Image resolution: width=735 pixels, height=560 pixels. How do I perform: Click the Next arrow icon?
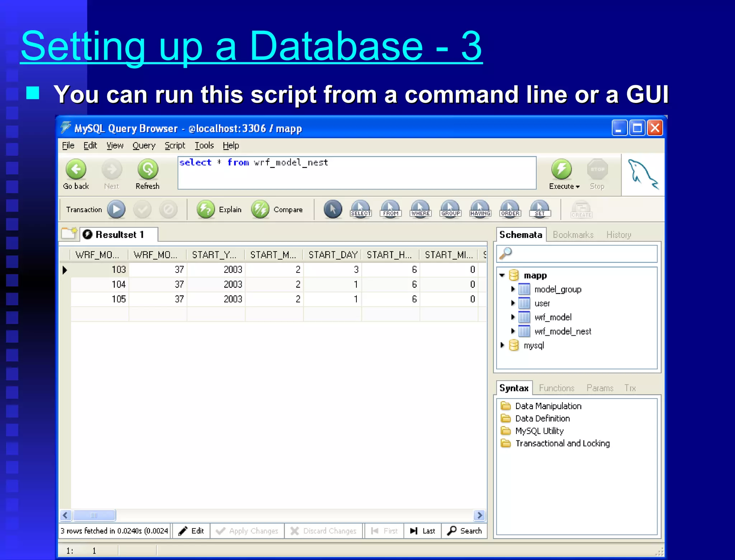[x=112, y=169]
